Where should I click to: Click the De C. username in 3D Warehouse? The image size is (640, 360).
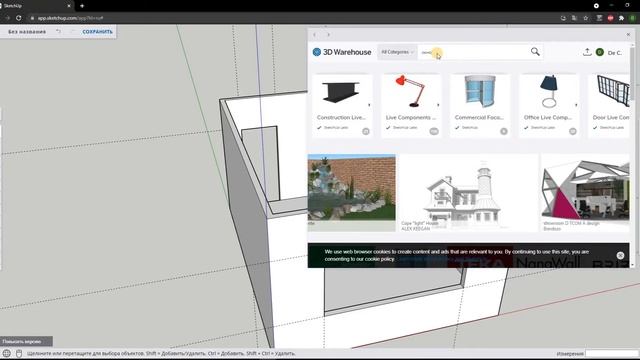[615, 53]
